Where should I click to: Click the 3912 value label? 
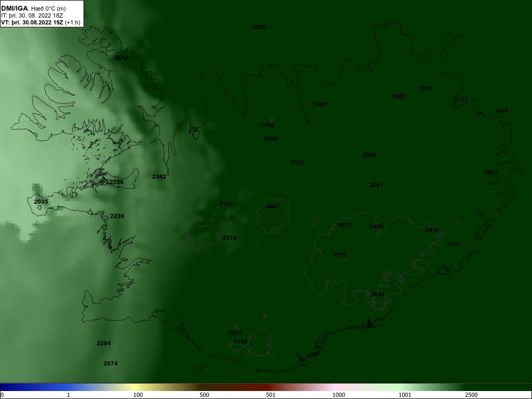tap(344, 225)
